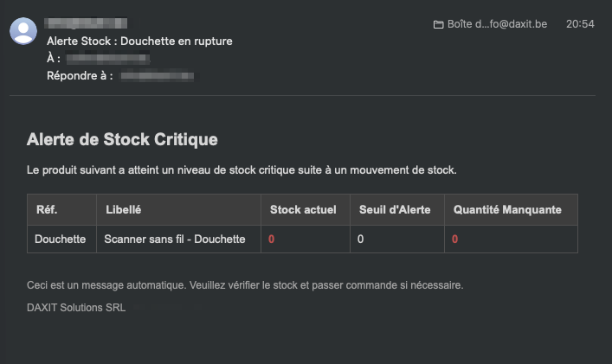Click the 20:54 message timestamp

(580, 24)
